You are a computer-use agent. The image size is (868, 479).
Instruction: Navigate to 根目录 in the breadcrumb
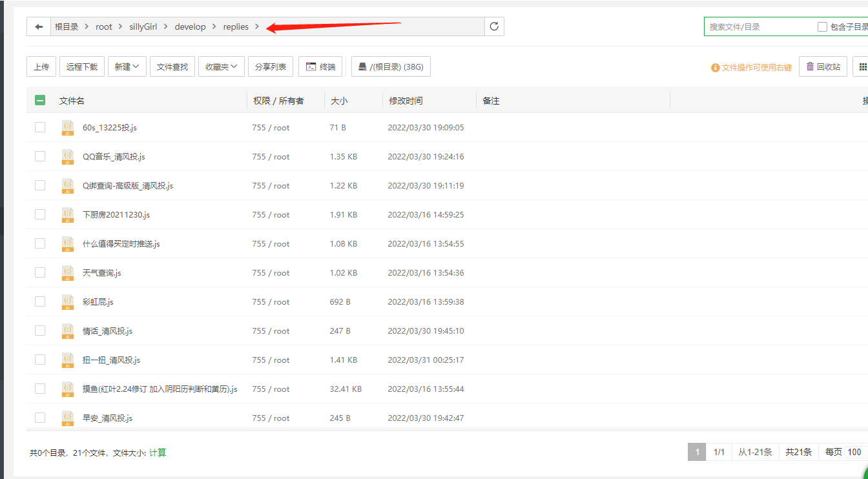tap(67, 26)
